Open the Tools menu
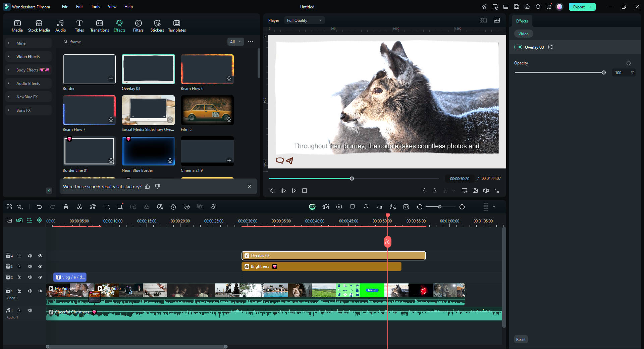 [x=95, y=7]
